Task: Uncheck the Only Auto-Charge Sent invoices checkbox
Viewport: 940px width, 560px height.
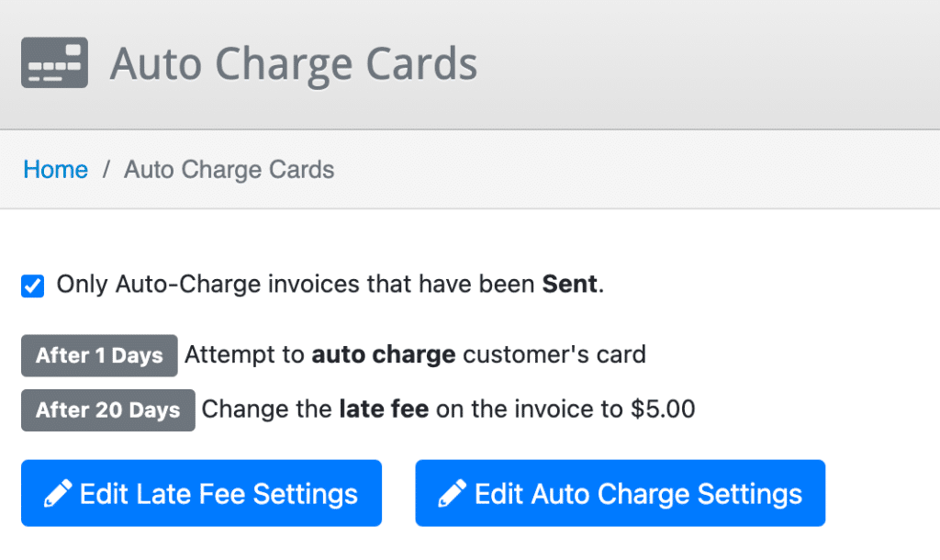Action: (x=32, y=286)
